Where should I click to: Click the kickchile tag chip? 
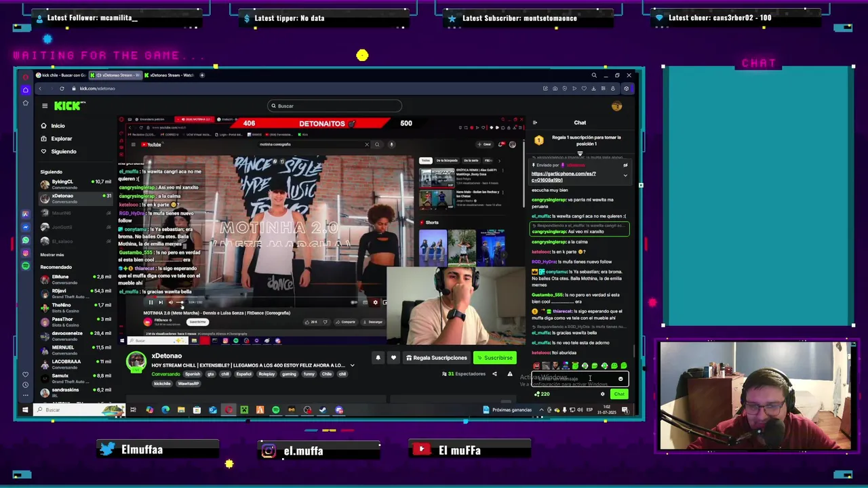[162, 384]
